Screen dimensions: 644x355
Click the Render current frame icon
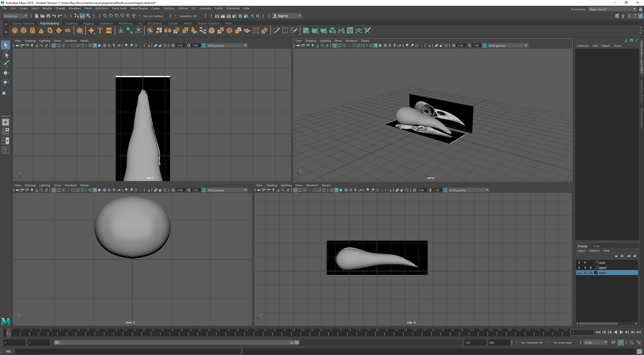tap(223, 16)
